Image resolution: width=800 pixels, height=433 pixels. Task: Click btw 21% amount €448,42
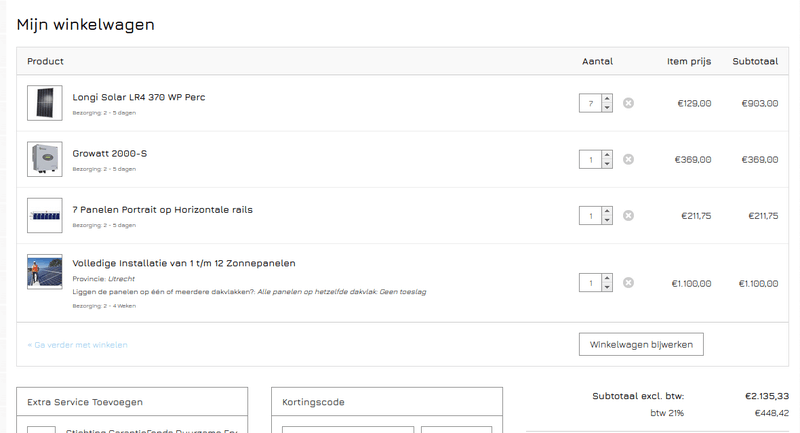(771, 413)
